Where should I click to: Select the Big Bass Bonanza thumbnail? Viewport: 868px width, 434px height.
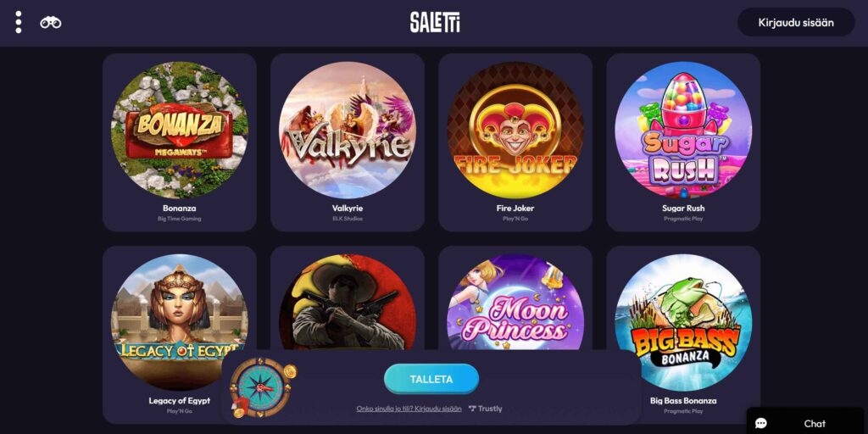click(684, 323)
